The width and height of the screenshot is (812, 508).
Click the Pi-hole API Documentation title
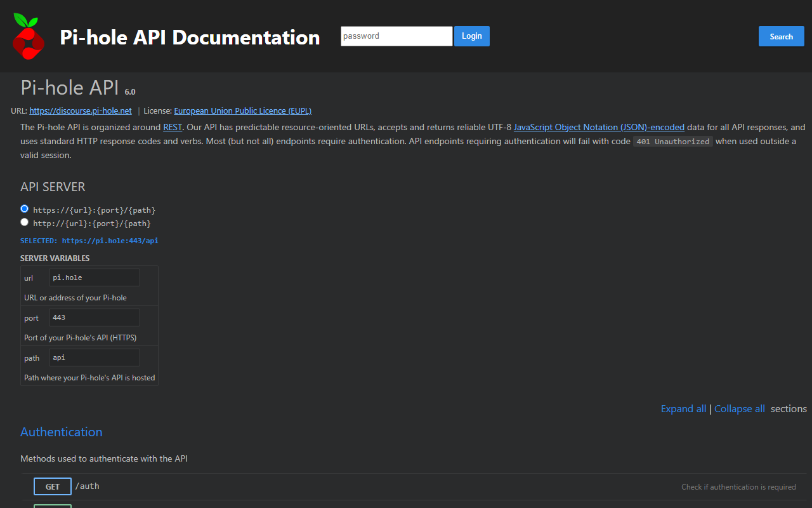click(x=190, y=37)
